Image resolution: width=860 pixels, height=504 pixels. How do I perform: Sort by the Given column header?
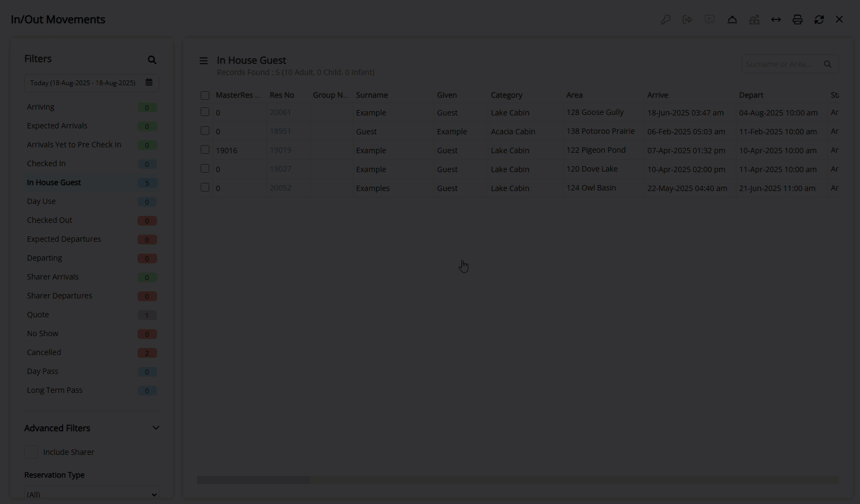447,95
